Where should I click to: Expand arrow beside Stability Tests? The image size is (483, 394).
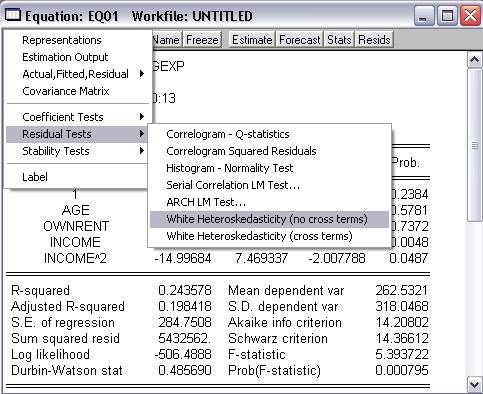pos(142,151)
